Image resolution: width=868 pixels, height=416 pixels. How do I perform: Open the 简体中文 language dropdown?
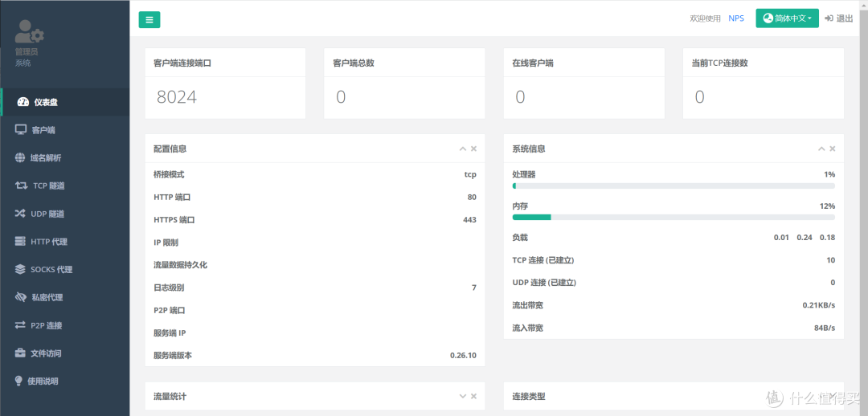coord(787,18)
